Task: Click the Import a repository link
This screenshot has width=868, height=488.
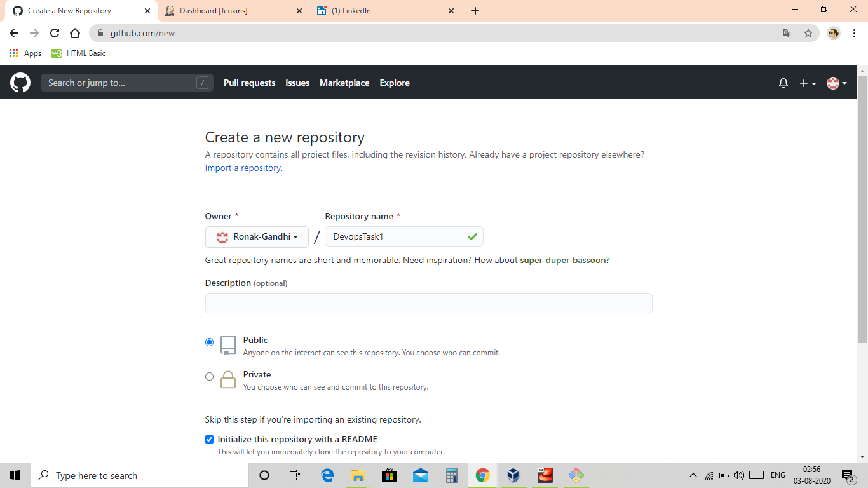Action: (x=242, y=168)
